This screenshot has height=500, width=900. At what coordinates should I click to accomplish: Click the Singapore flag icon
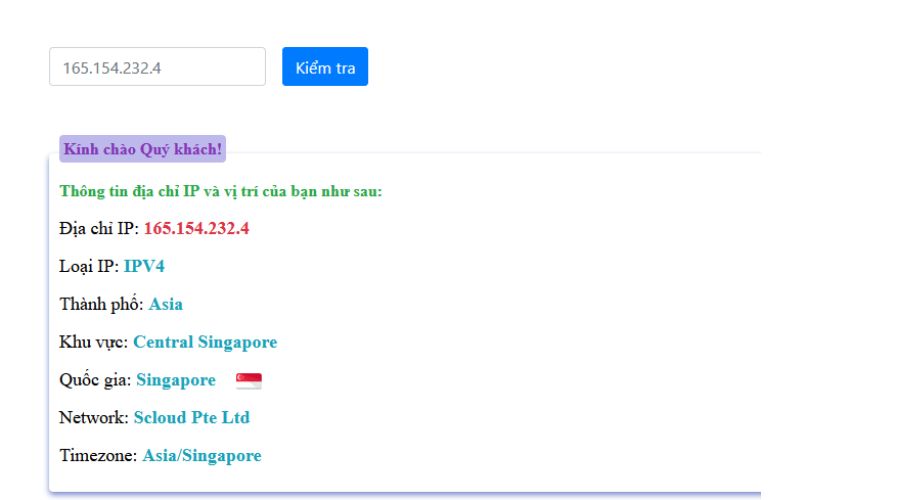pos(248,381)
